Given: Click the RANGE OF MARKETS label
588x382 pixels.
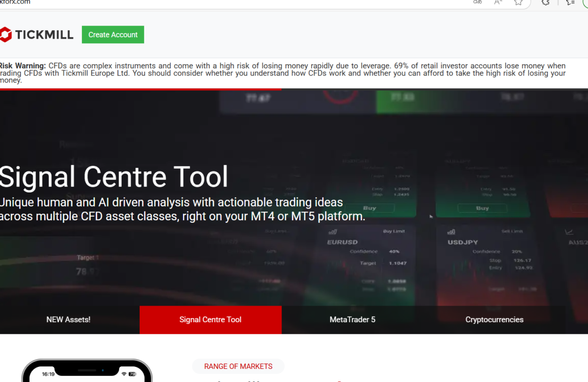Looking at the screenshot, I should click(x=238, y=366).
